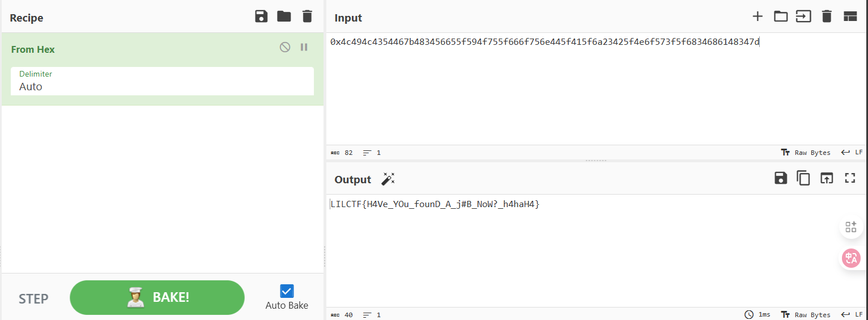Disable the From Hex operation

[285, 47]
